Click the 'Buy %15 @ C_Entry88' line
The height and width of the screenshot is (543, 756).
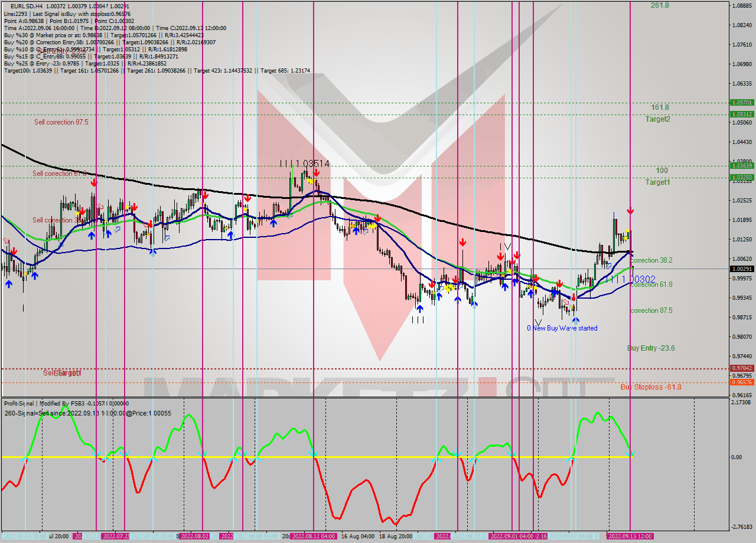90,57
